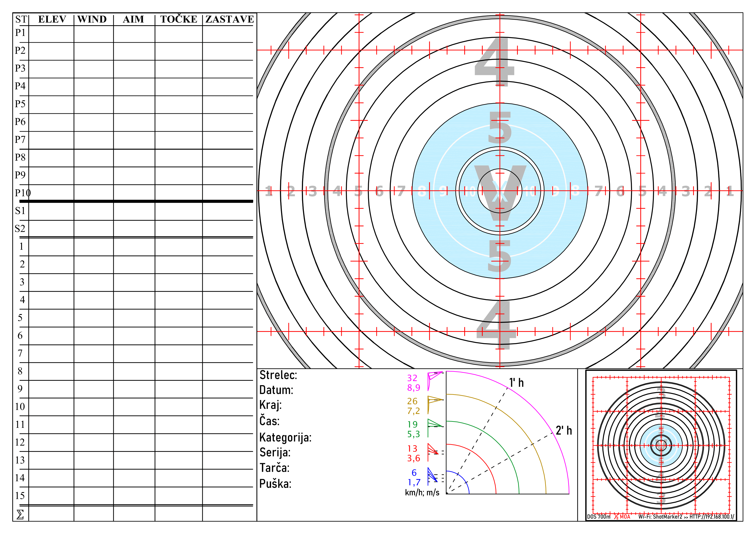756x534 pixels.
Task: Click the ELEV column header
Action: point(52,19)
